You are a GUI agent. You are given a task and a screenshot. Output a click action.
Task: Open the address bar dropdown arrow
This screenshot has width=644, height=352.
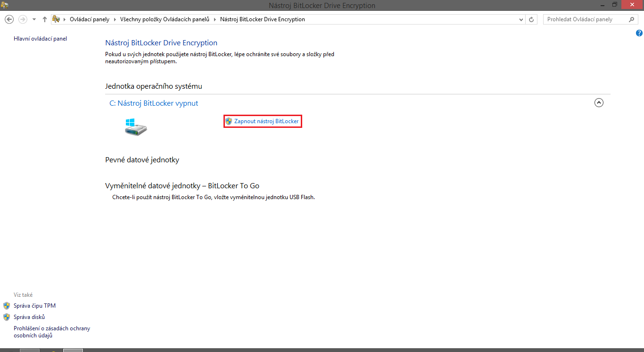pos(520,19)
